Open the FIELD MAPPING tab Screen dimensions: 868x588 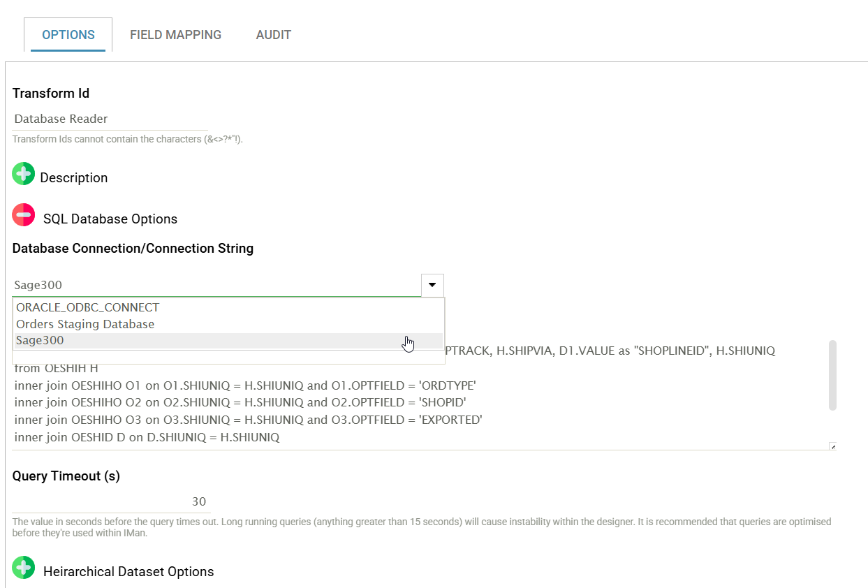coord(175,35)
